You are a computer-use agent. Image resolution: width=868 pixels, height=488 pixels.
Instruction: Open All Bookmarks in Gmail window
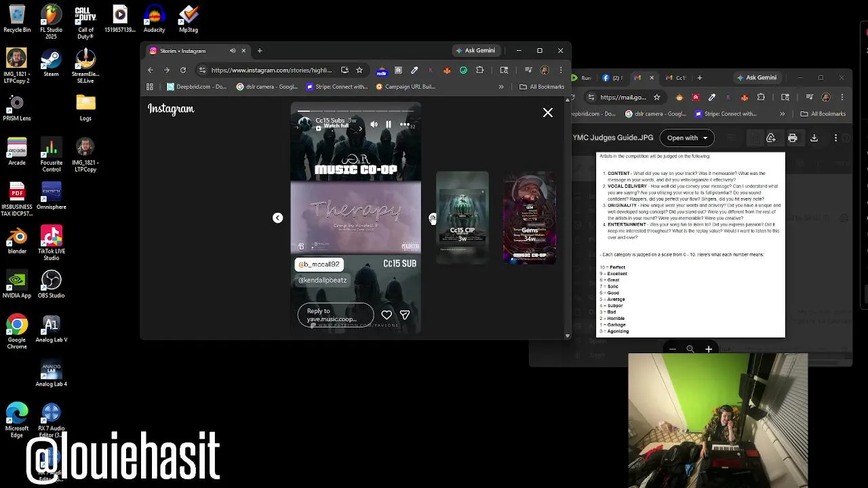(823, 114)
